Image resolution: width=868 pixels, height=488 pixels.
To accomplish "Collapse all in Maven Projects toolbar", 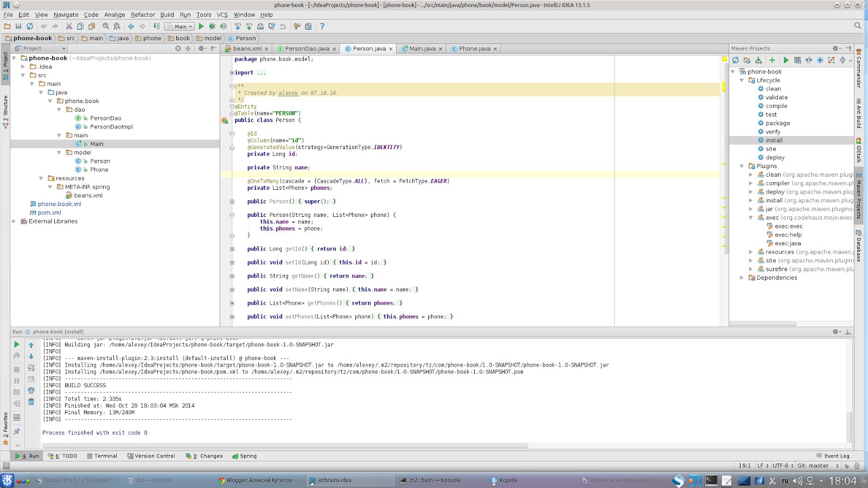I will (843, 60).
